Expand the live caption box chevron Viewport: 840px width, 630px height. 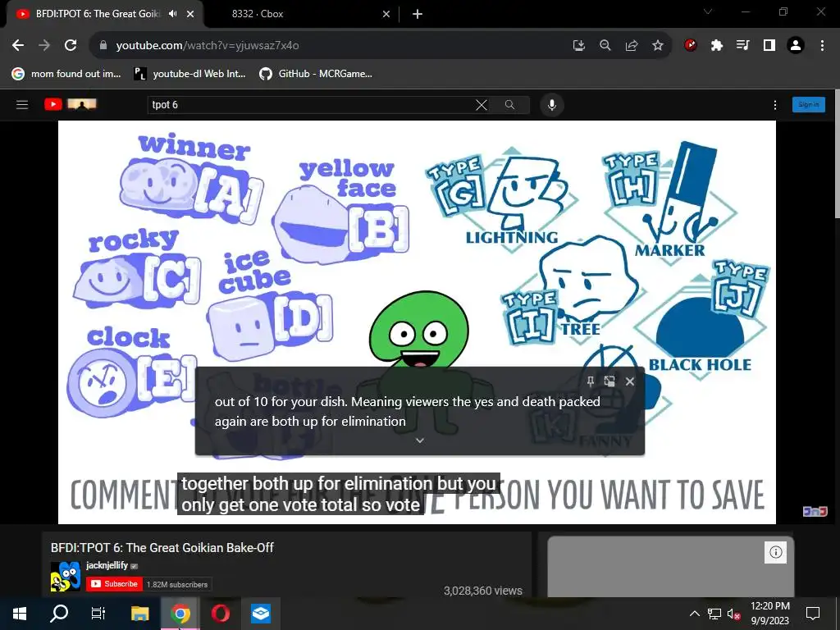[x=420, y=441]
